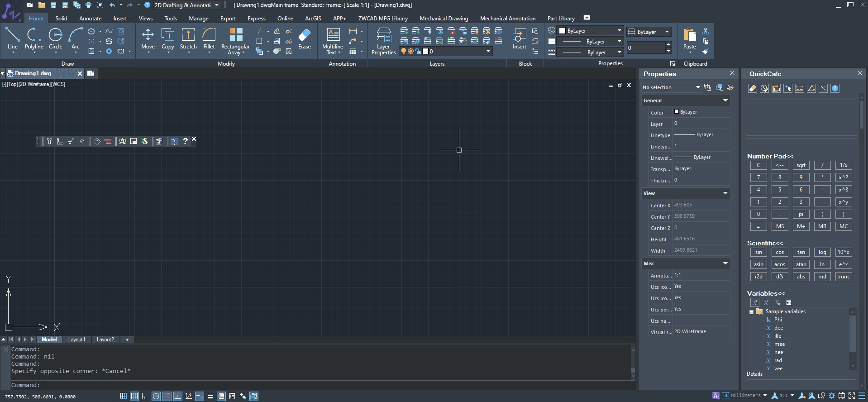Toggle object snap in status bar
This screenshot has width=868, height=402.
(167, 396)
